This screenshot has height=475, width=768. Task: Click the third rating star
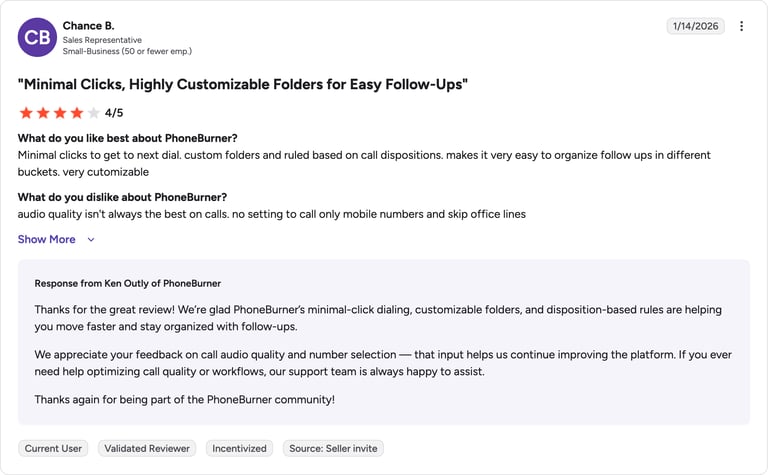60,113
